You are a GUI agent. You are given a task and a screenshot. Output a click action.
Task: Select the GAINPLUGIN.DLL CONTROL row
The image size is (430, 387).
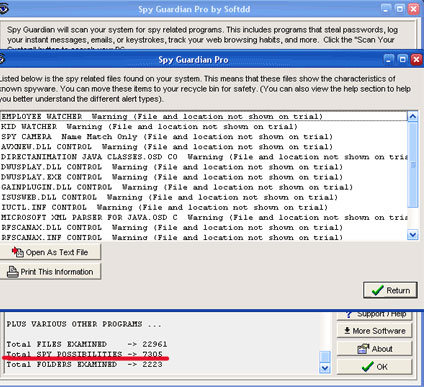point(203,187)
